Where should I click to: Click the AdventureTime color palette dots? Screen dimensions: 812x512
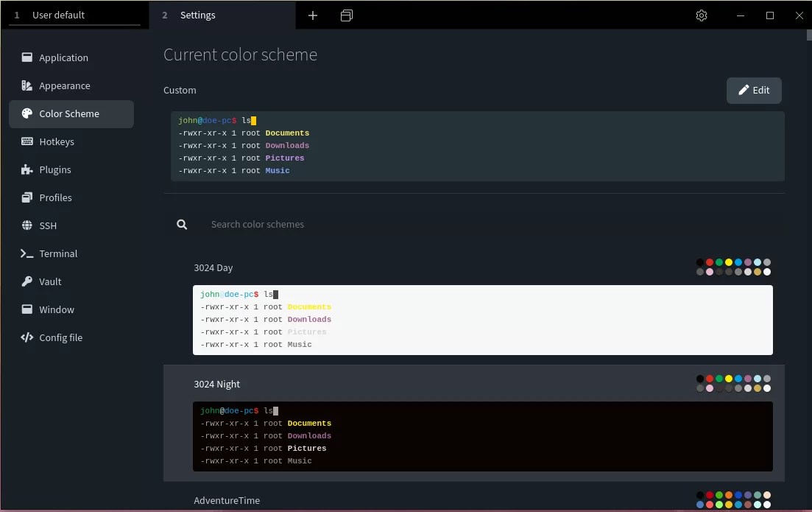click(x=733, y=499)
